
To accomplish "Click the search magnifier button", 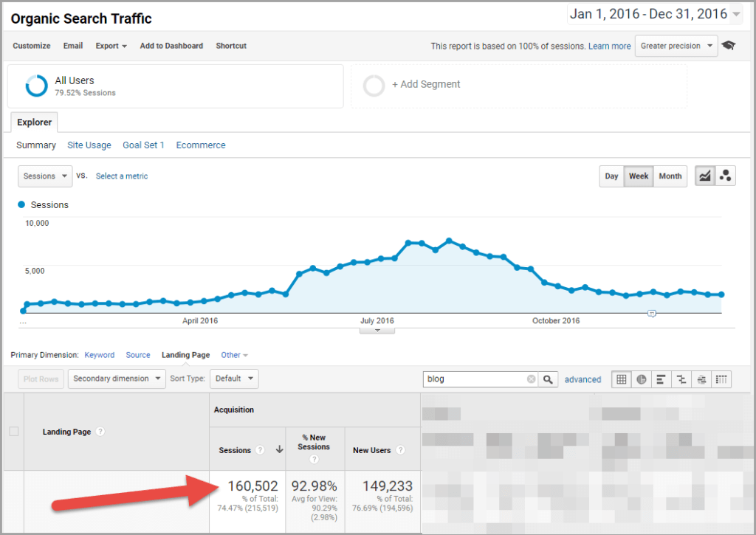I will click(x=548, y=379).
